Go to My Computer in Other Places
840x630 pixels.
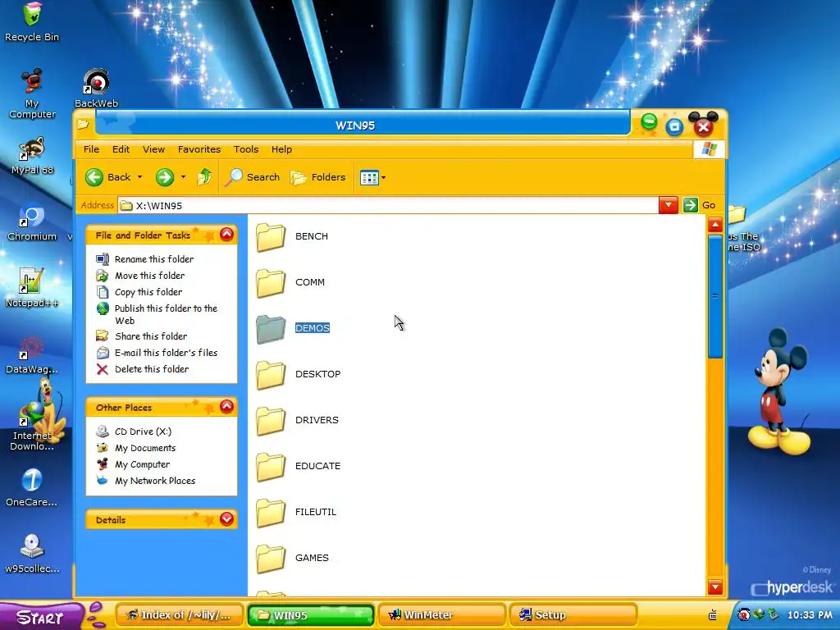pos(133,464)
